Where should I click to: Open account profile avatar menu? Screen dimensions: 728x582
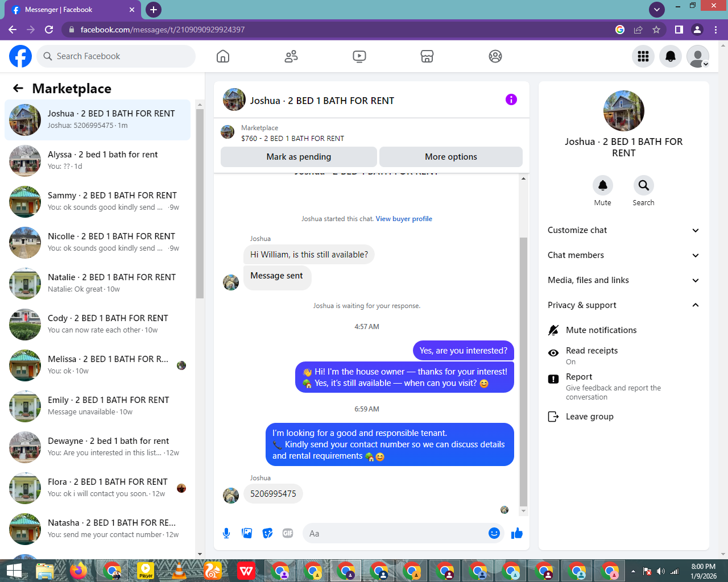click(698, 56)
